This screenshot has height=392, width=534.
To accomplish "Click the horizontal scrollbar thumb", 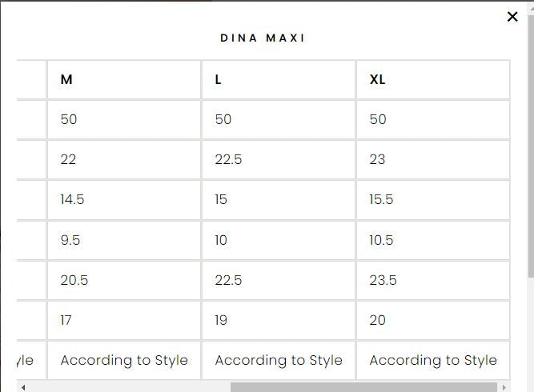I will point(363,387).
